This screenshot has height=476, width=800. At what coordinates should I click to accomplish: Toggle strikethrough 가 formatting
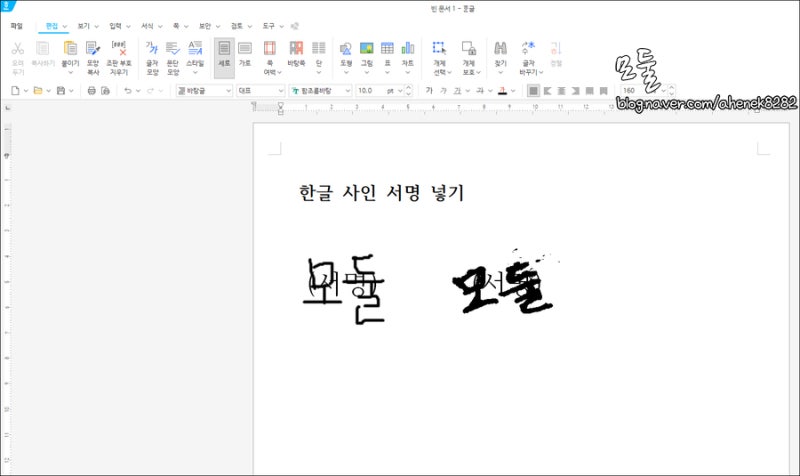tap(480, 91)
